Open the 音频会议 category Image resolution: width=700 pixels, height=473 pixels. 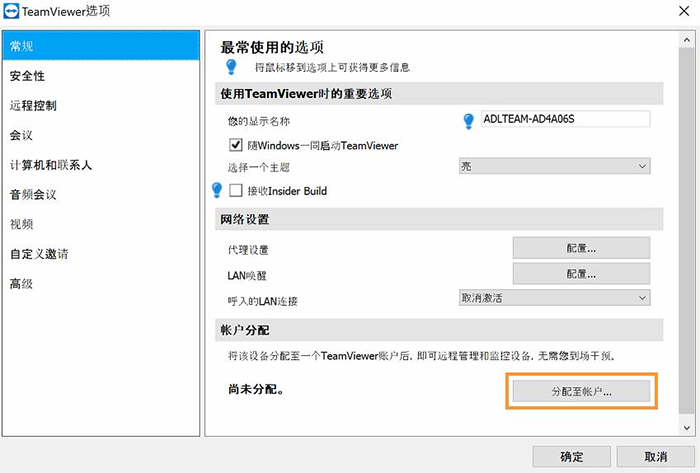[101, 195]
